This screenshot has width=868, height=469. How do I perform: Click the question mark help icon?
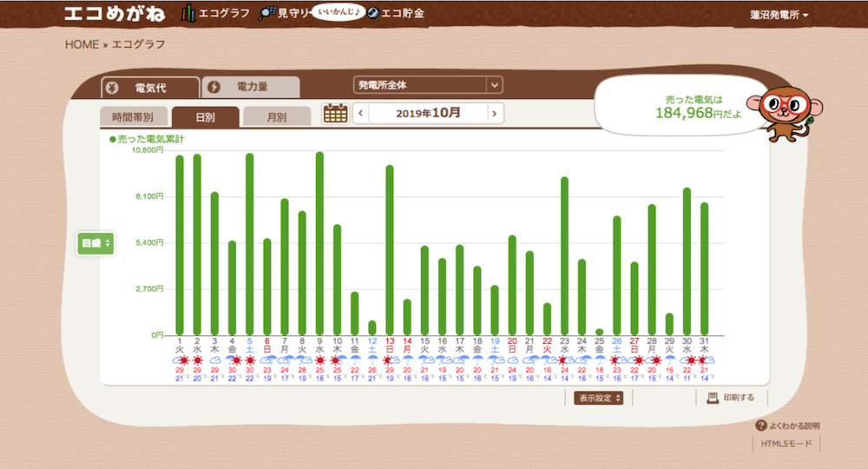point(761,426)
